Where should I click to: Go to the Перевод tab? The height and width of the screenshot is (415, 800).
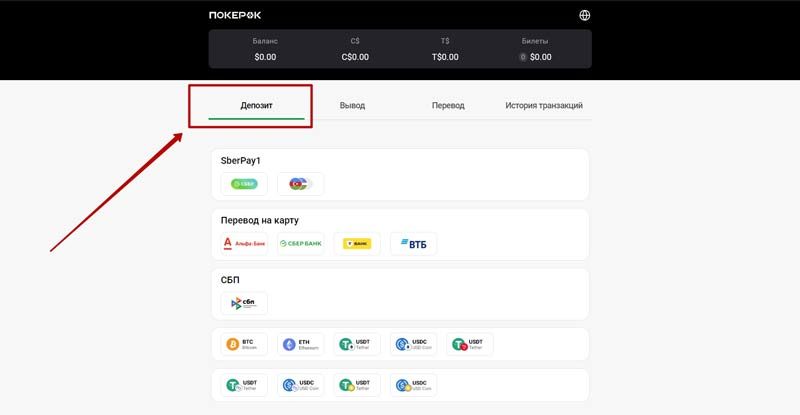448,105
